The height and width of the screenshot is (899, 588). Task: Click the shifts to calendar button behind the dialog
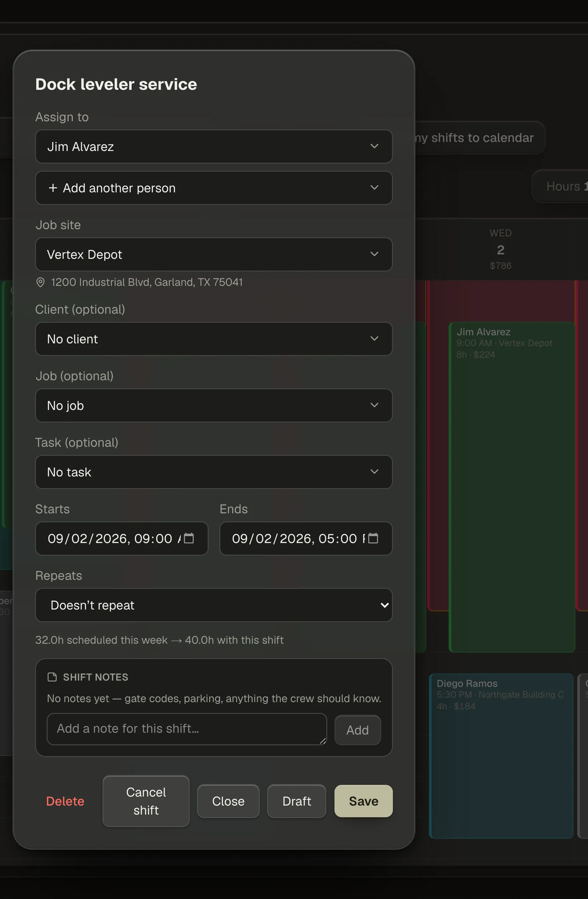(x=480, y=137)
